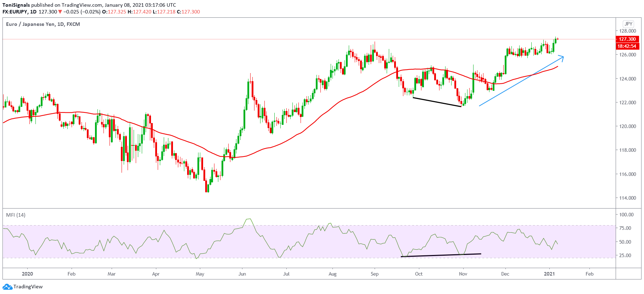Image resolution: width=644 pixels, height=294 pixels.
Task: Click the 1D interval label in header
Action: [33, 12]
